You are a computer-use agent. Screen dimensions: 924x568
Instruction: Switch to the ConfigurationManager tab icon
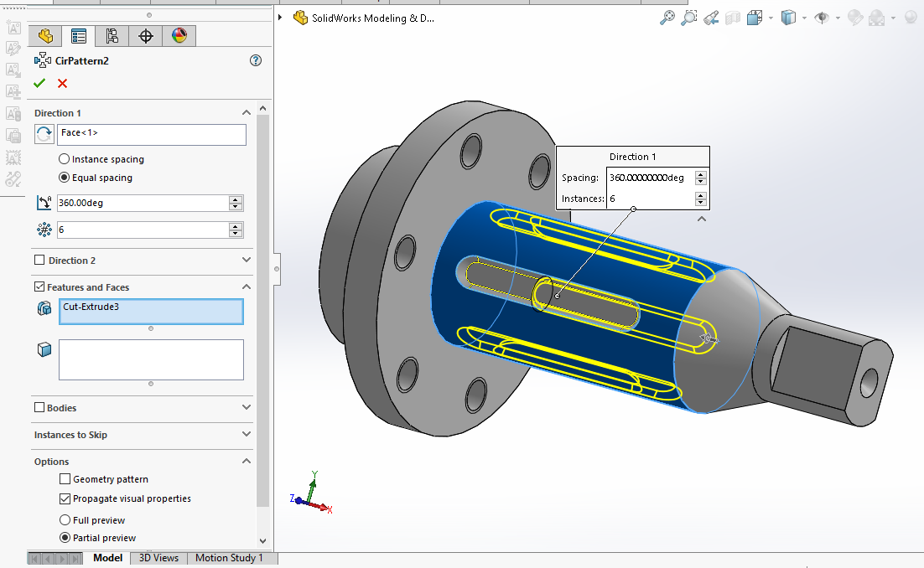coord(112,35)
